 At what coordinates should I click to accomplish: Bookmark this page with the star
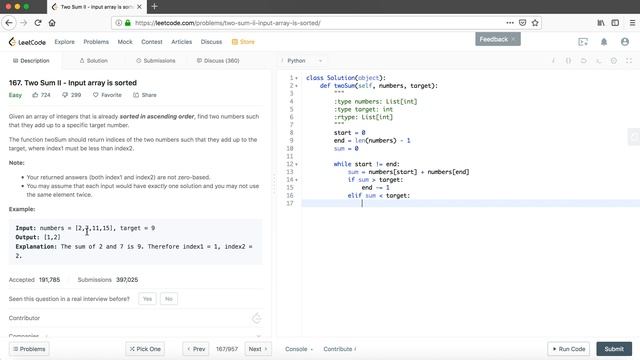coord(535,23)
